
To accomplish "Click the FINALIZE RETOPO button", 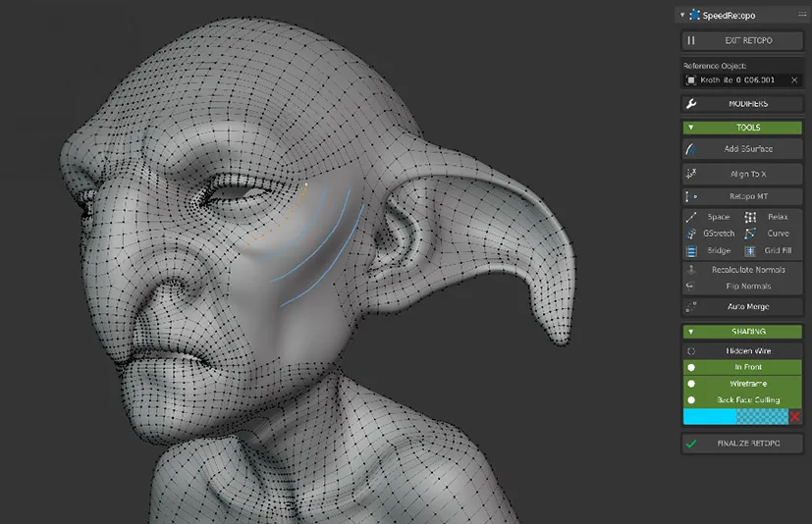I will 742,444.
